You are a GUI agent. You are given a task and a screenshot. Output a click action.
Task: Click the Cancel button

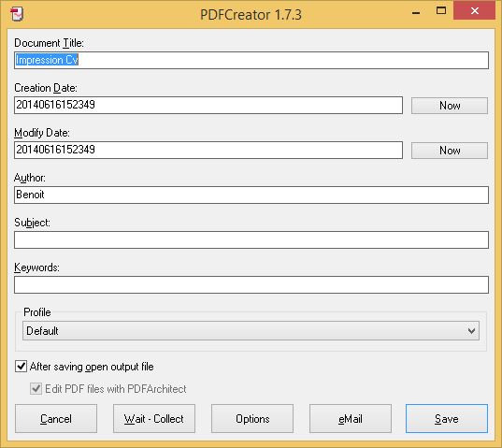(x=56, y=419)
